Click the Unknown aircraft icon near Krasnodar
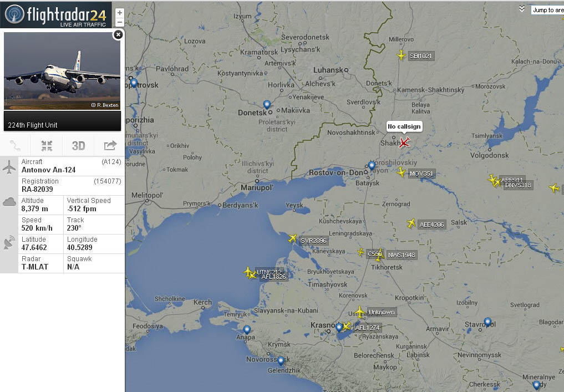This screenshot has width=564, height=392. click(x=359, y=312)
